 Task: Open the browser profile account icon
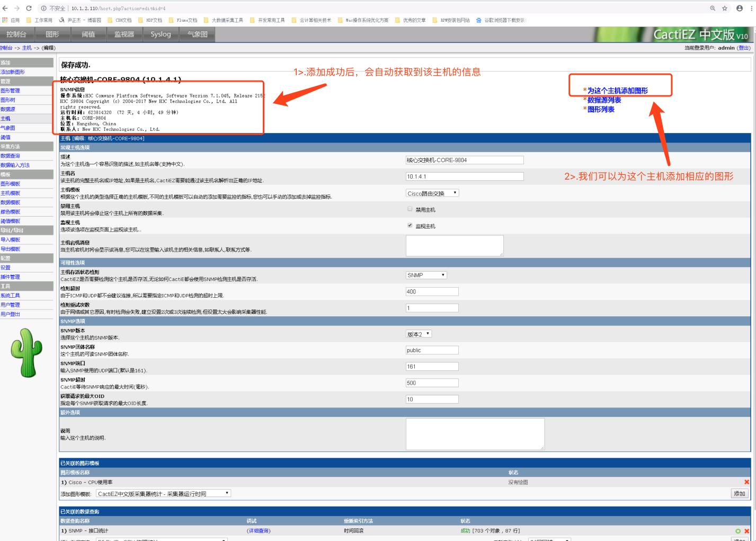740,8
